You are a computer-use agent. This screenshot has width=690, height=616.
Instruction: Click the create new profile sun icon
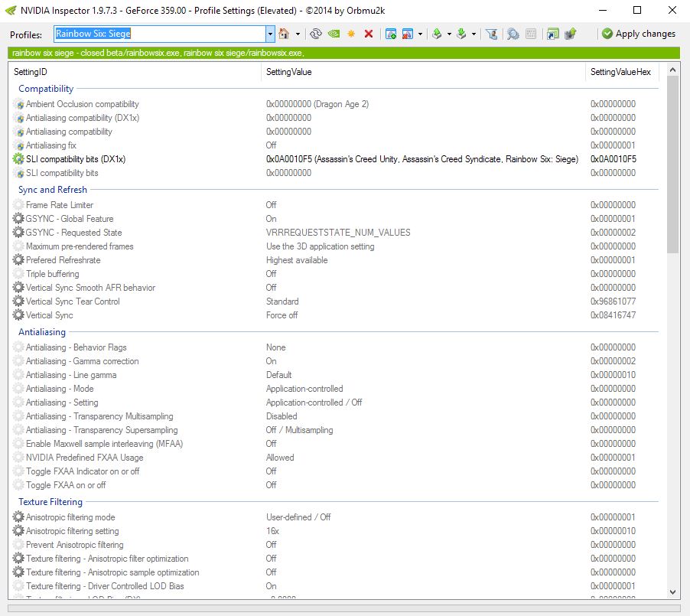point(351,34)
